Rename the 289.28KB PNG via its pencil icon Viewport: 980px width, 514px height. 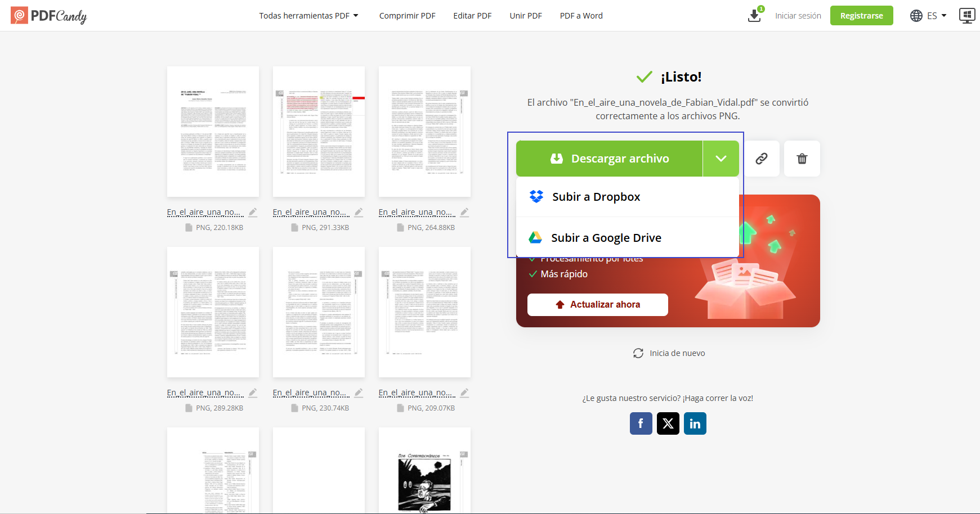[253, 393]
